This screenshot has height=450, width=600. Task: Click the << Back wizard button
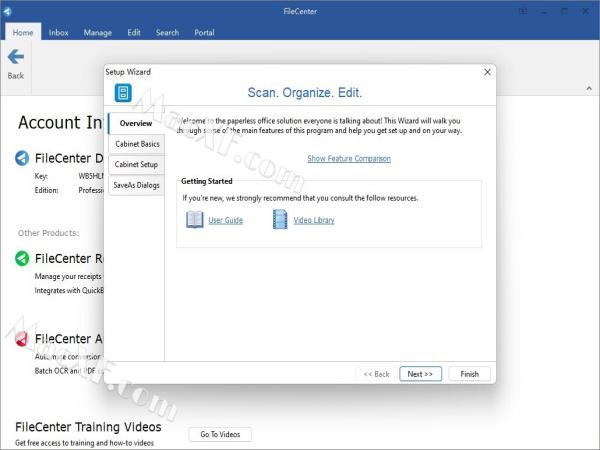pyautogui.click(x=376, y=374)
